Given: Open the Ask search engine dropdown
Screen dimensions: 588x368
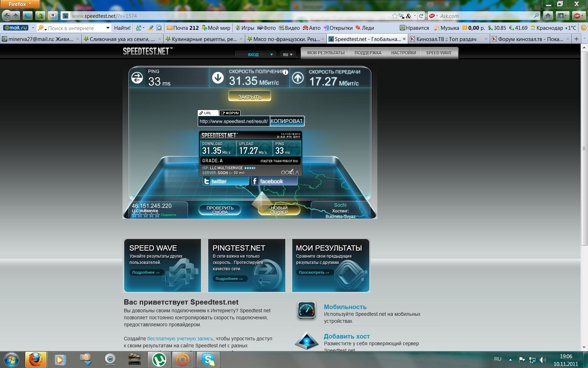Looking at the screenshot, I should 433,16.
